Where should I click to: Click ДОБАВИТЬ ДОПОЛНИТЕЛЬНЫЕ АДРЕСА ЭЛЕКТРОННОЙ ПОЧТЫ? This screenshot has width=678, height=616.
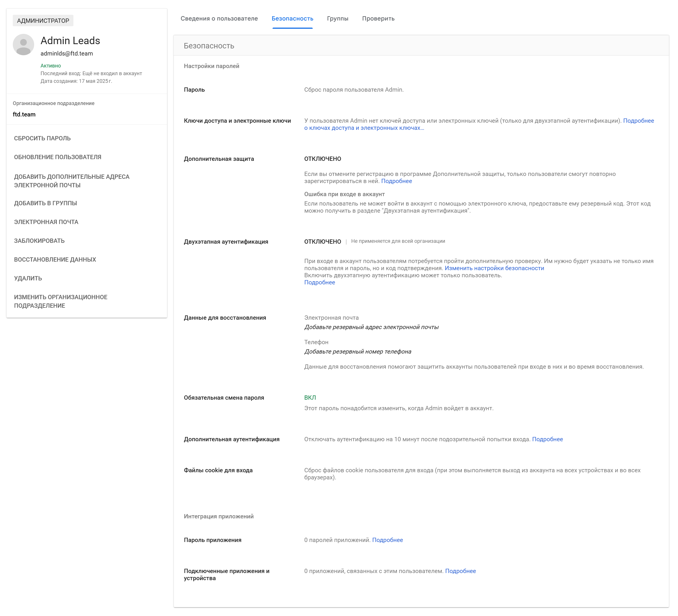click(72, 181)
